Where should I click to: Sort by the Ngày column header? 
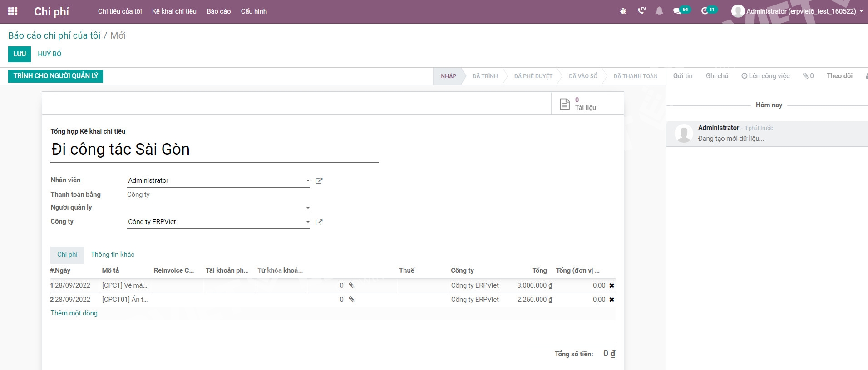(63, 270)
